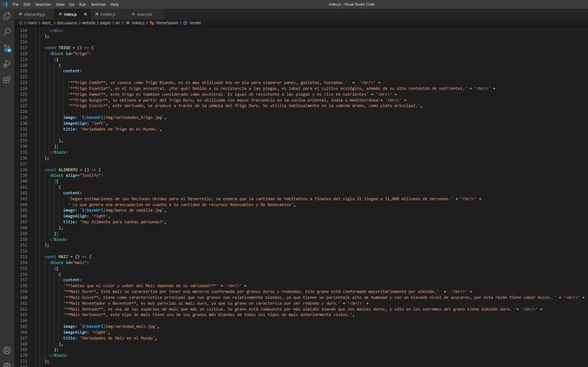Select the index.js tab
Viewport: 588px width, 367px height.
(70, 15)
